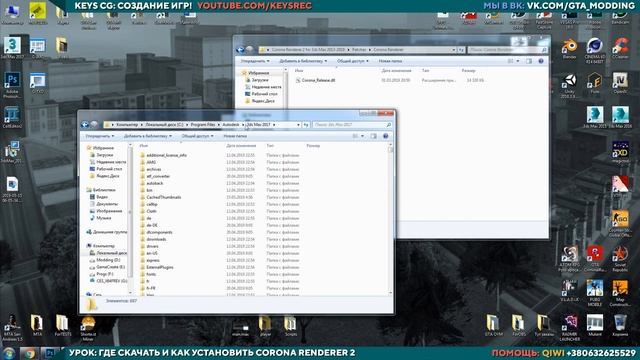The height and width of the screenshot is (360, 640).
Task: Open the Chrome icon on the taskbar
Action: [29, 353]
